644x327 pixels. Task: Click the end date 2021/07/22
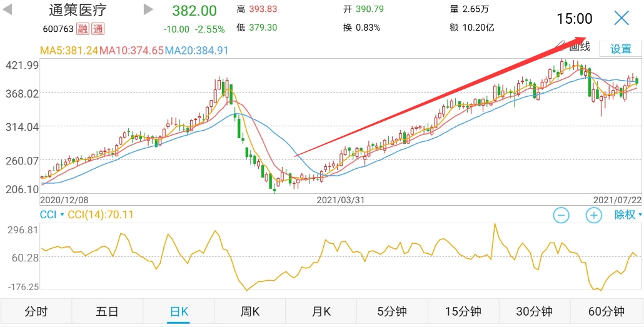click(x=617, y=200)
